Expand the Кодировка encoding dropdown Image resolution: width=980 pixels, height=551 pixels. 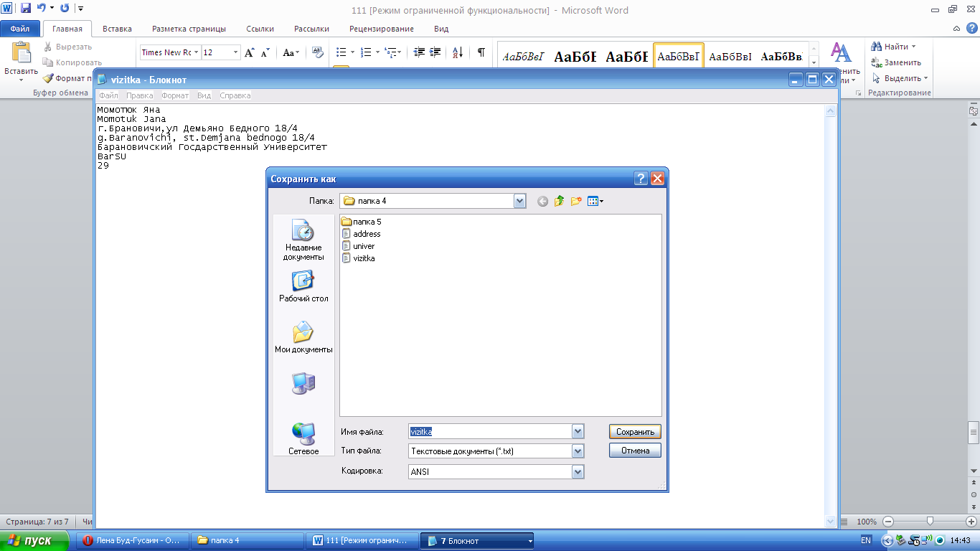coord(578,472)
